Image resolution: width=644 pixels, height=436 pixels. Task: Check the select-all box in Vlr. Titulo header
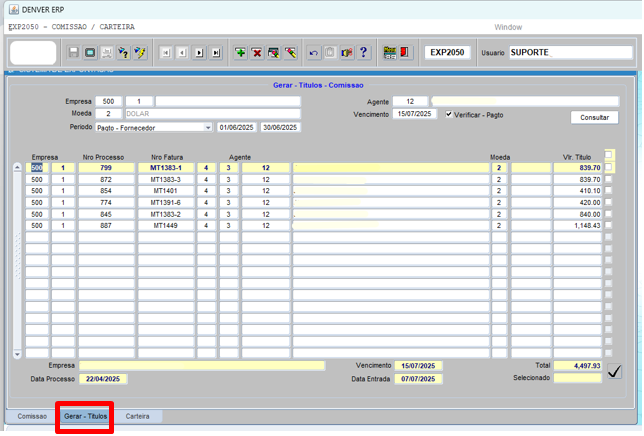609,155
